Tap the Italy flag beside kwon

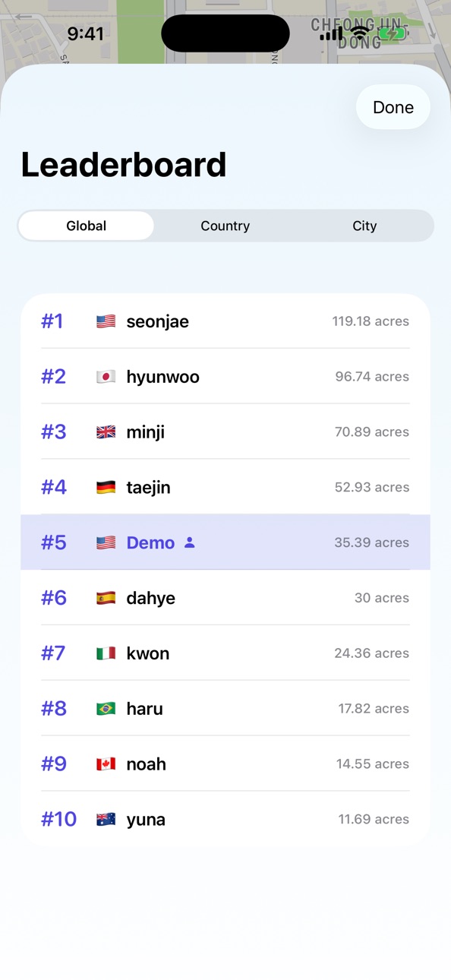[106, 653]
